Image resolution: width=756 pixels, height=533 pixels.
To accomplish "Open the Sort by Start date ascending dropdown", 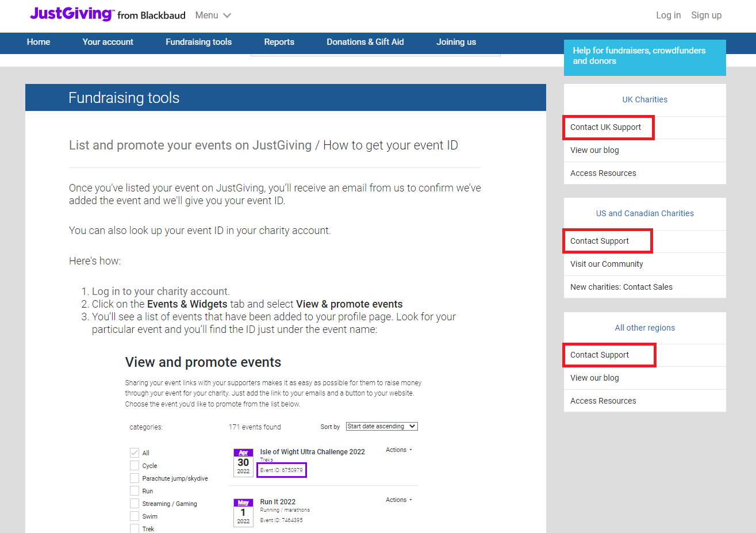I will pyautogui.click(x=382, y=427).
